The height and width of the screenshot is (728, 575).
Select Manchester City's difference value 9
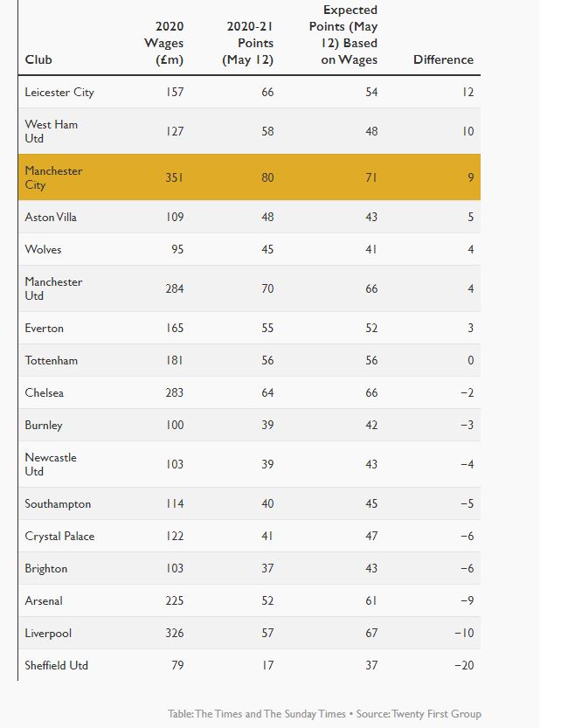tap(471, 177)
